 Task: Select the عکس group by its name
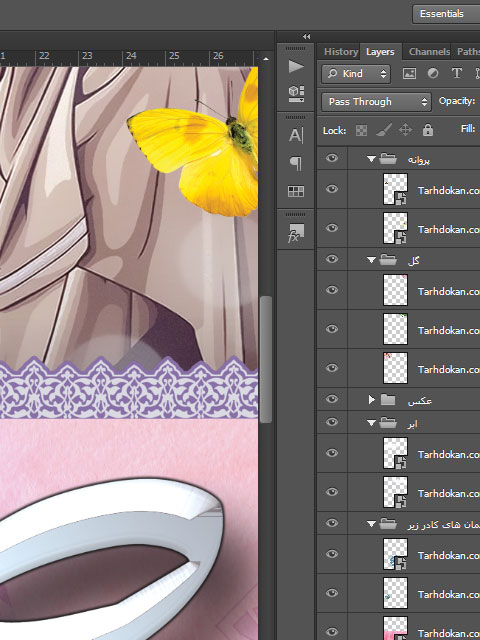420,401
